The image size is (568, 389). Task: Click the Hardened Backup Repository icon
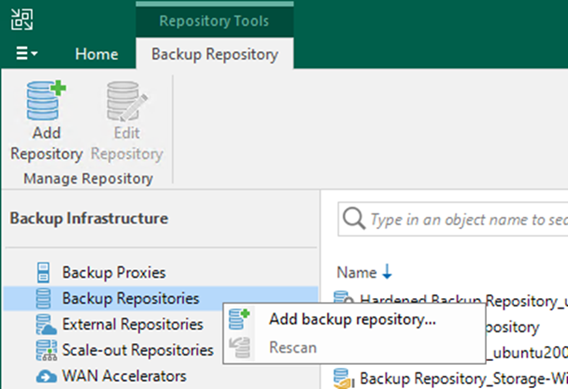point(343,298)
